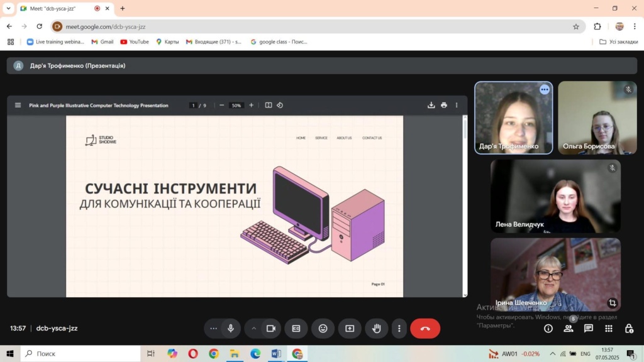Click the address bar URL meet.google.com
Screen dimensions: 644x362
106,26
